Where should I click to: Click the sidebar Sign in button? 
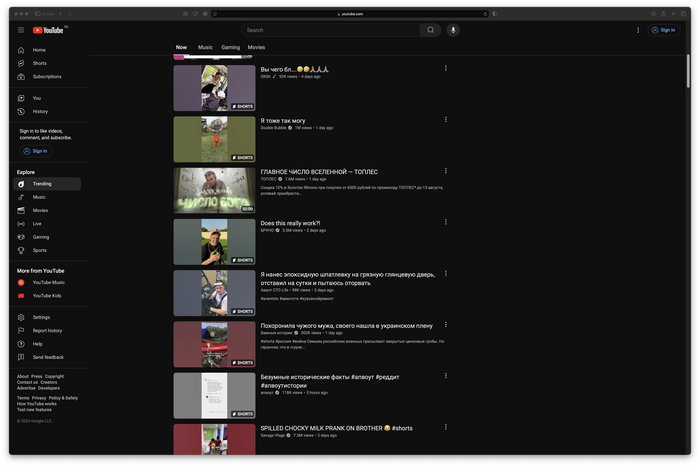pos(35,151)
